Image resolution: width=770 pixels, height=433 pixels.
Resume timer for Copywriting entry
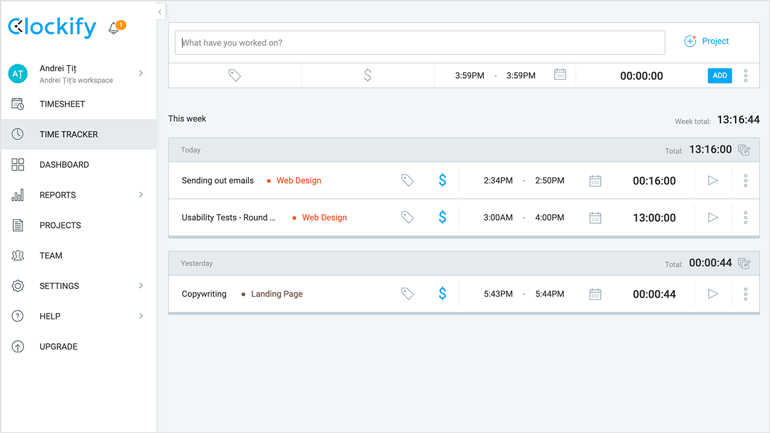point(713,294)
